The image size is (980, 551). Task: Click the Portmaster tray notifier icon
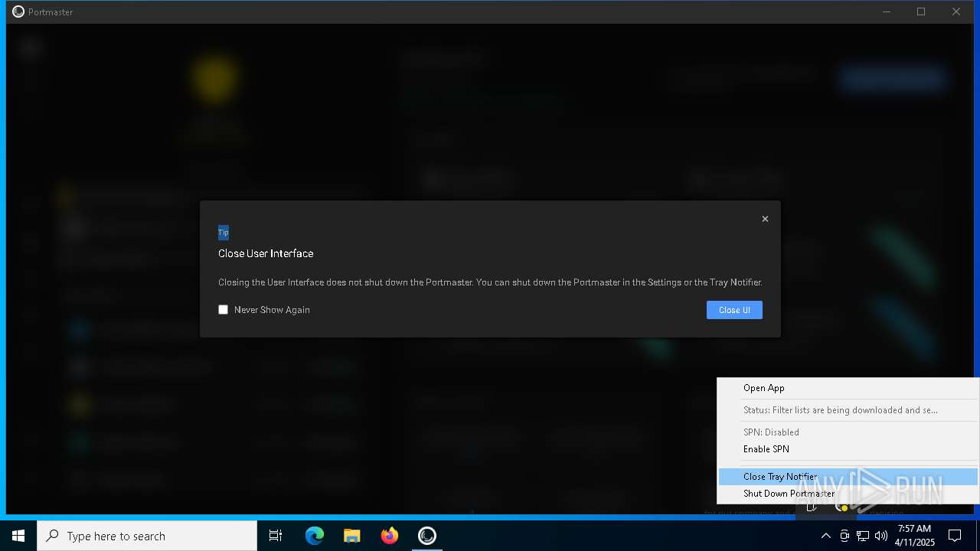pyautogui.click(x=841, y=507)
